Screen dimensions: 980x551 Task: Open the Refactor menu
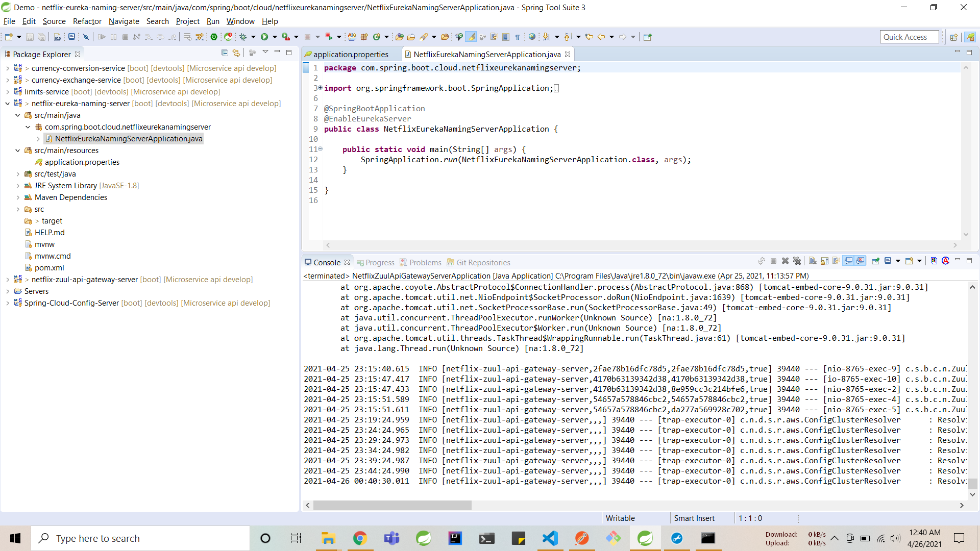(87, 21)
